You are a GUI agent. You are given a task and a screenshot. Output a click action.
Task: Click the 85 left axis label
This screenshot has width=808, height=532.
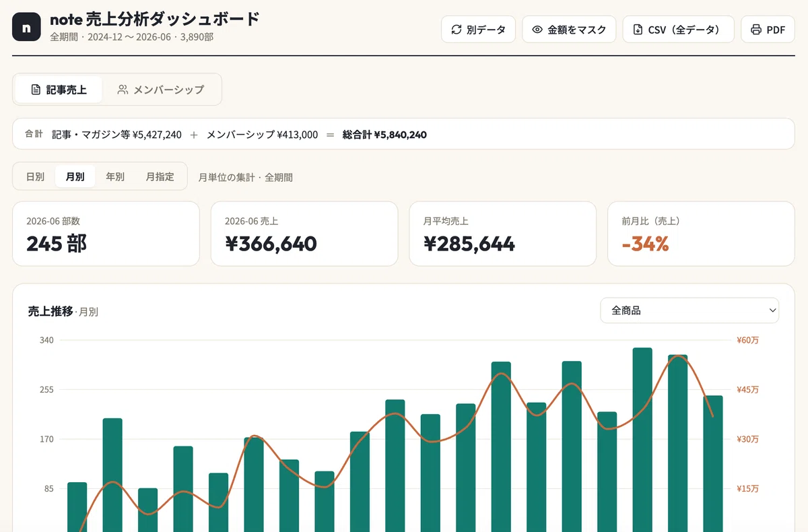(x=49, y=489)
